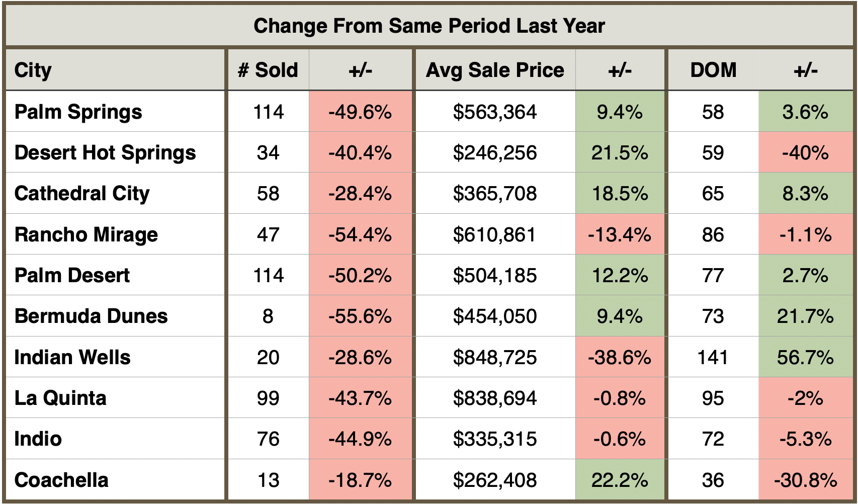
Task: Select the Coachella row label
Action: pyautogui.click(x=61, y=480)
